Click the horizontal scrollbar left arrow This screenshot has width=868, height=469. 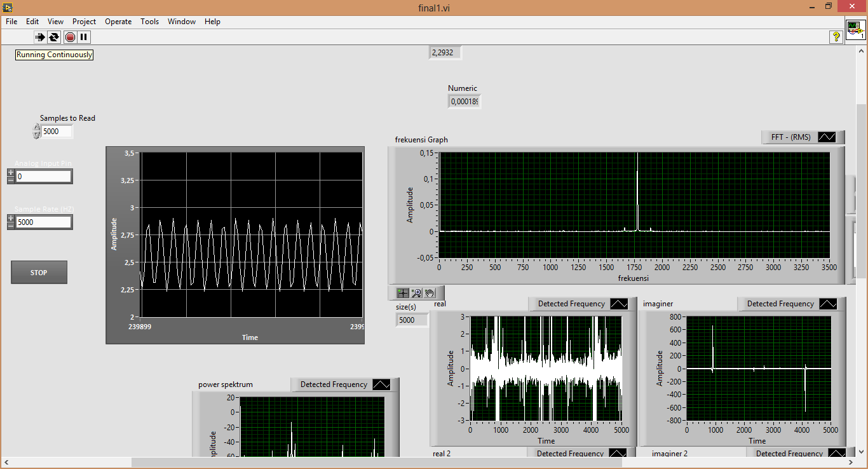click(x=6, y=462)
